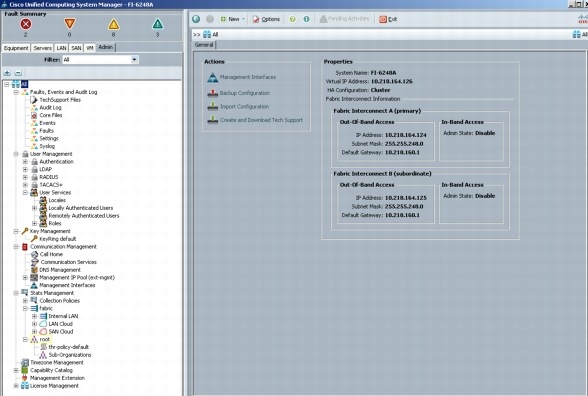Switch to the VM tab
Screen dimensions: 588x396
coord(90,48)
